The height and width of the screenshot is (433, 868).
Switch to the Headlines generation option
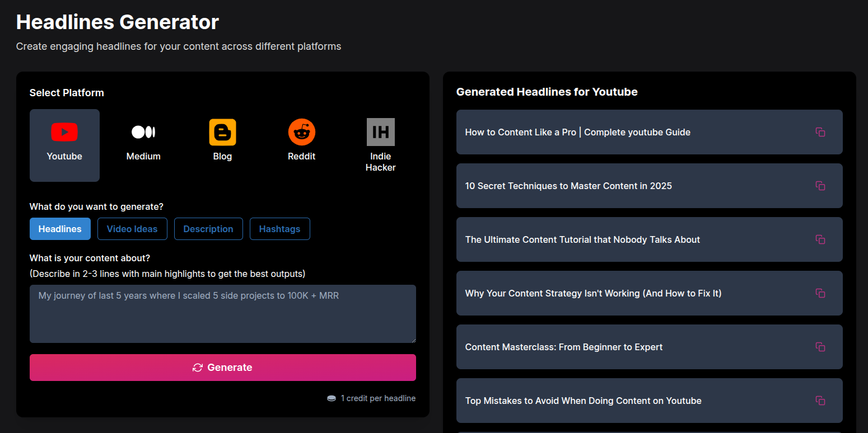pyautogui.click(x=60, y=229)
